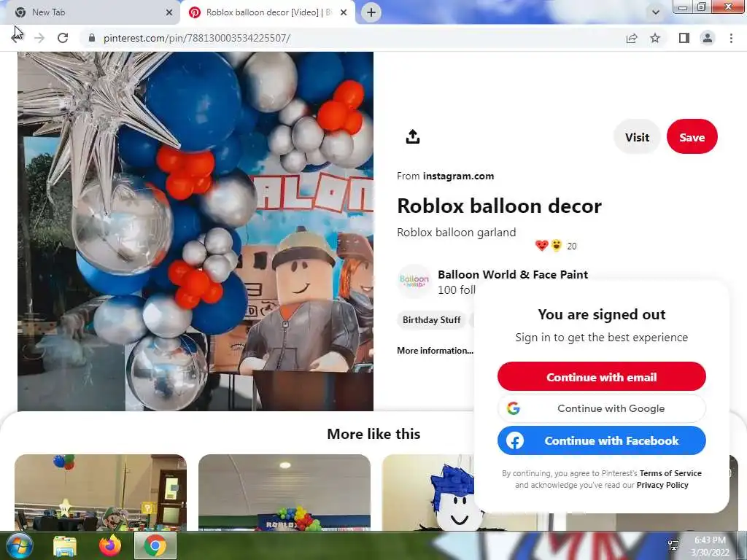747x560 pixels.
Task: Click the reaction emojis with count 20
Action: pos(555,246)
